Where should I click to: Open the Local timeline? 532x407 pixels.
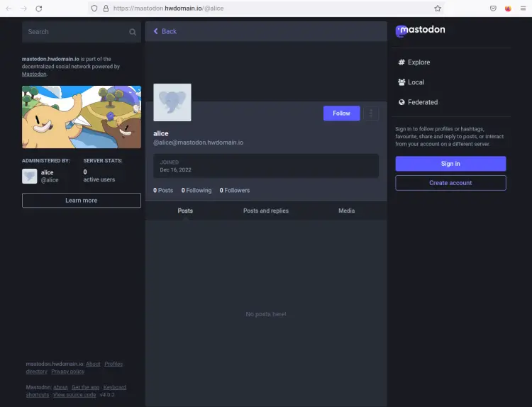(x=416, y=82)
